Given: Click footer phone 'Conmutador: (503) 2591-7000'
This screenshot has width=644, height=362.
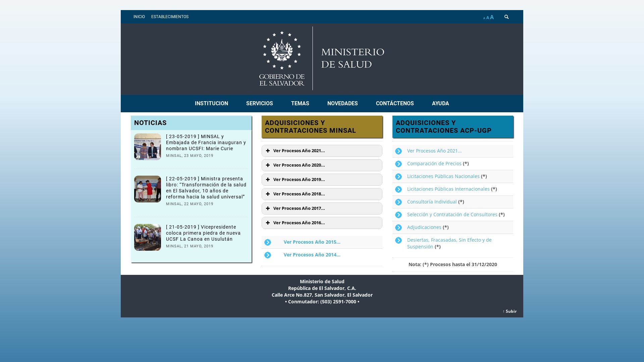Looking at the screenshot, I should [x=322, y=302].
